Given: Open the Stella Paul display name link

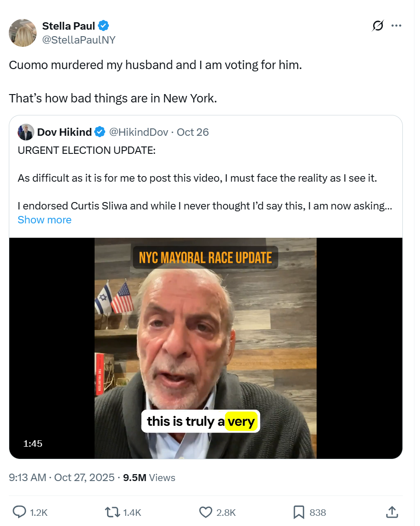Looking at the screenshot, I should (68, 26).
